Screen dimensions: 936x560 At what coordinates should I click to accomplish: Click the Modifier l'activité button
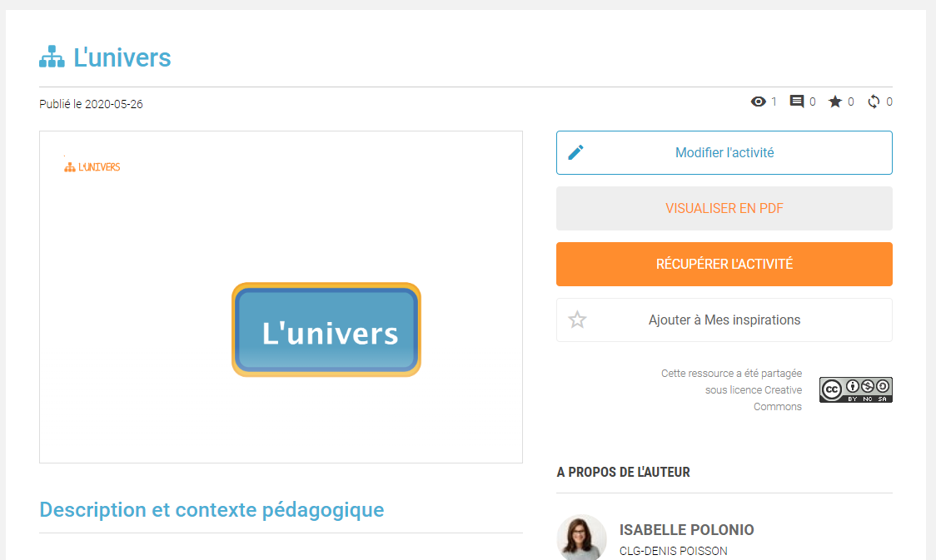724,152
